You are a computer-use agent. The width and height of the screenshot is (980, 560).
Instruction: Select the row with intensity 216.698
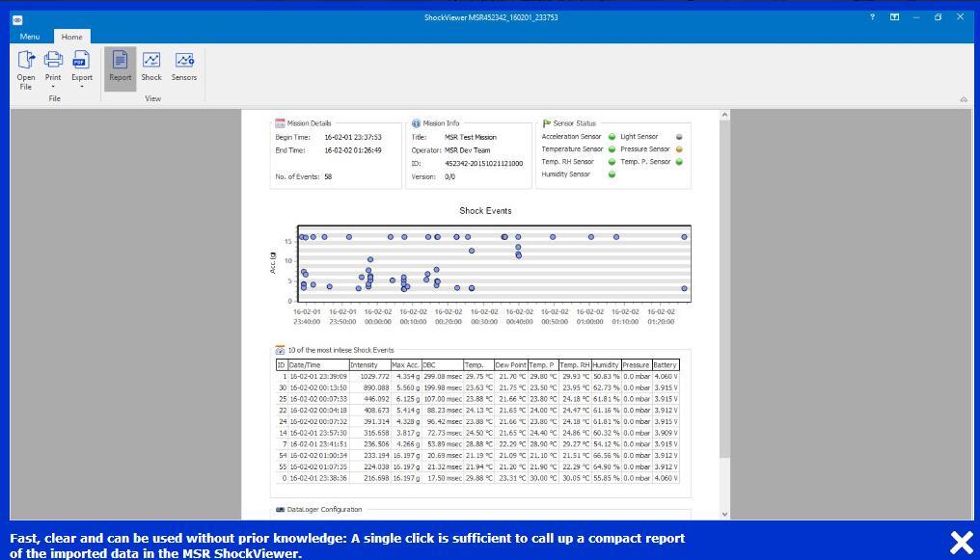477,478
